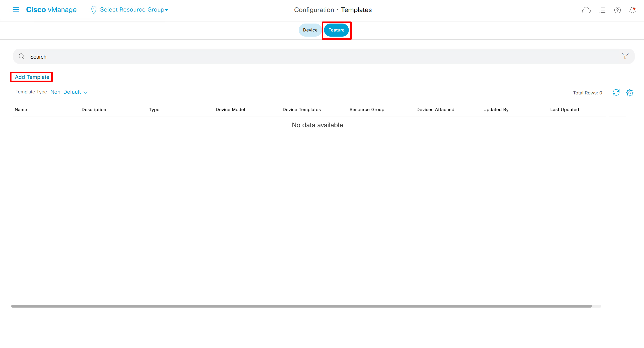
Task: Click the Cisco vManage logo
Action: coord(51,10)
